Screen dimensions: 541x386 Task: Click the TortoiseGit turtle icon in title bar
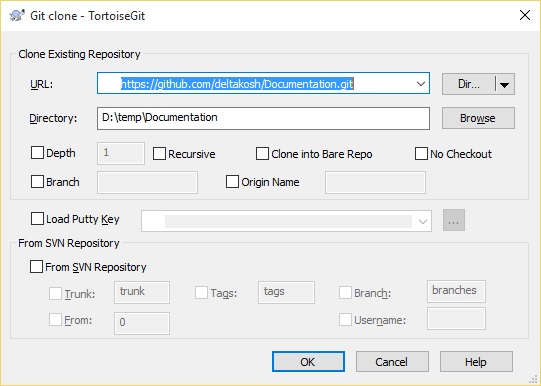pos(17,16)
